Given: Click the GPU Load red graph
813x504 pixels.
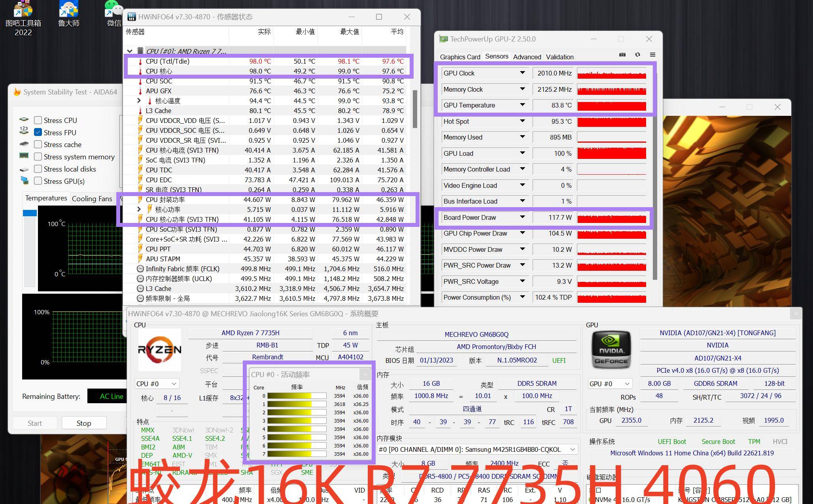Looking at the screenshot, I should coord(611,153).
